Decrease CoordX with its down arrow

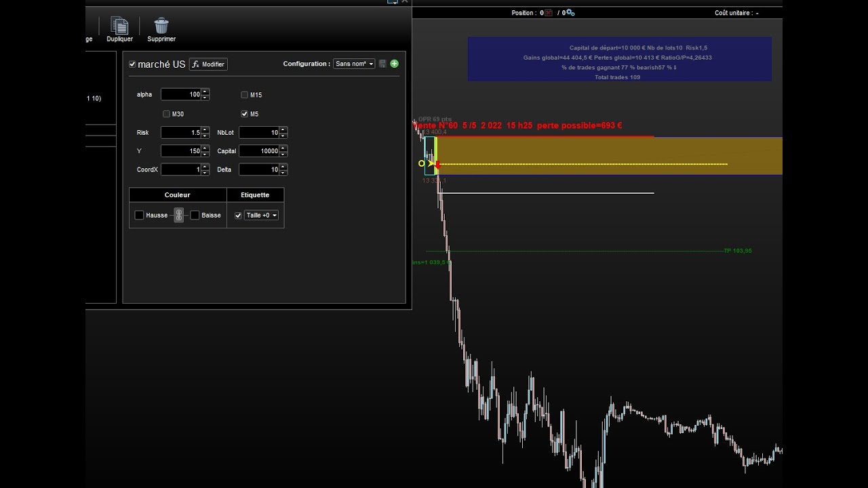205,173
